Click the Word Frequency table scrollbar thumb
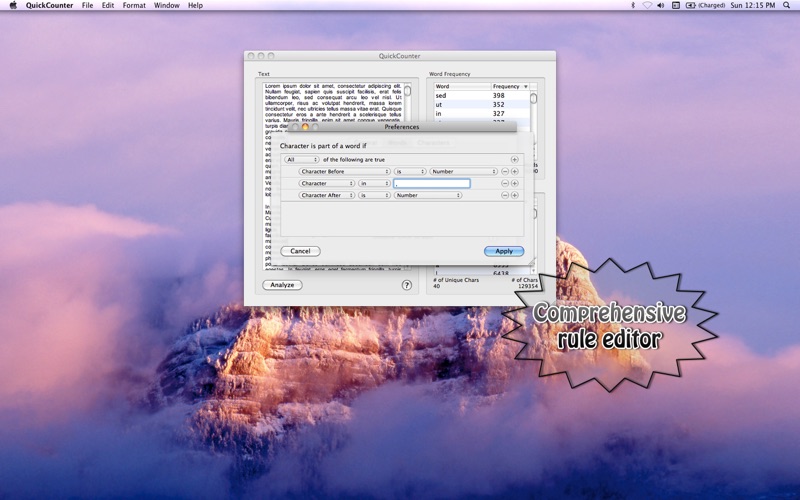 tap(533, 98)
